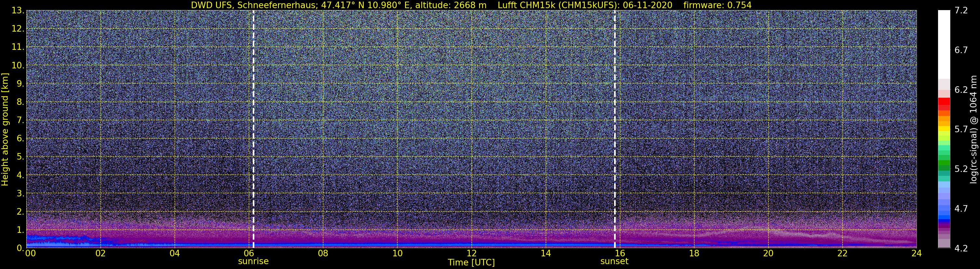Click the height axis label 5.
This screenshot has width=980, height=269.
pos(20,157)
